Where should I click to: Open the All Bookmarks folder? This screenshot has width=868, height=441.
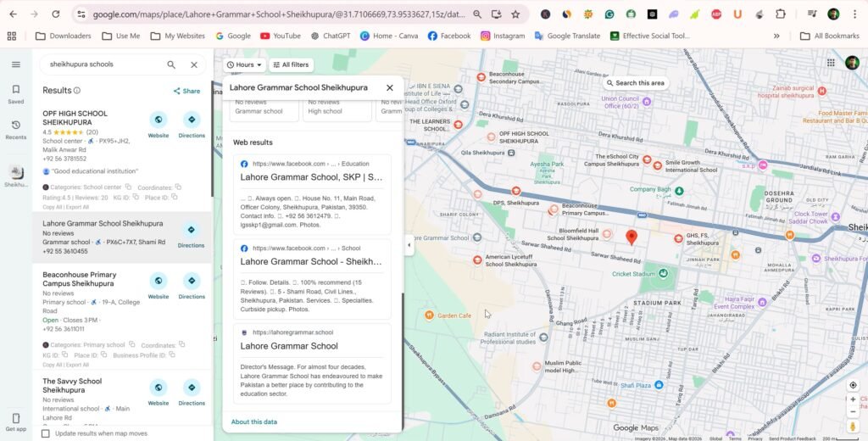(x=829, y=36)
